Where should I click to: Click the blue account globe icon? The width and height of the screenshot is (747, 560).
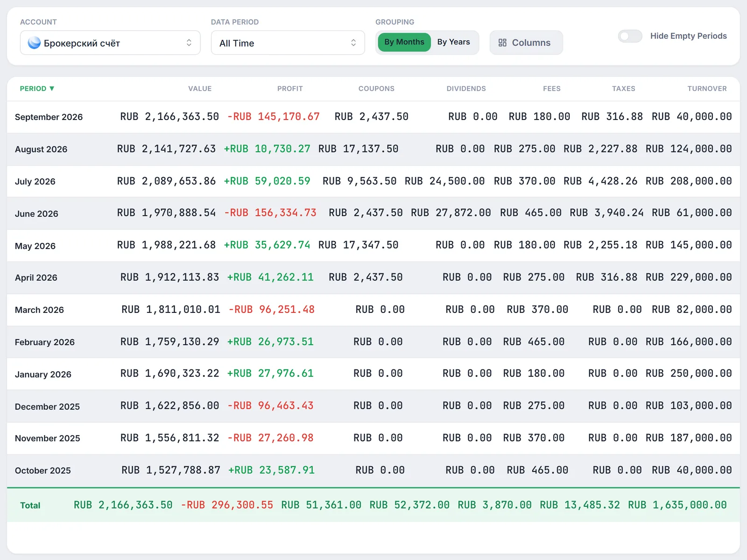click(x=34, y=43)
